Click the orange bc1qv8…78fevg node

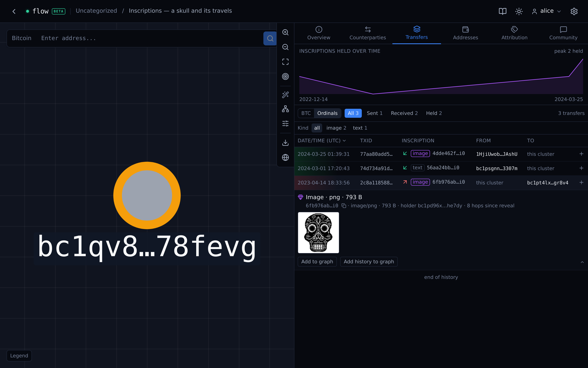click(x=147, y=195)
